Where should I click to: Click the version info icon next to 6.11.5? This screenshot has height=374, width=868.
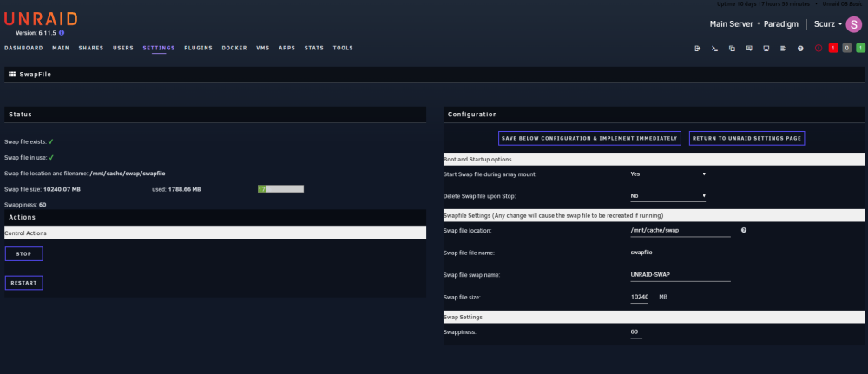(x=62, y=33)
